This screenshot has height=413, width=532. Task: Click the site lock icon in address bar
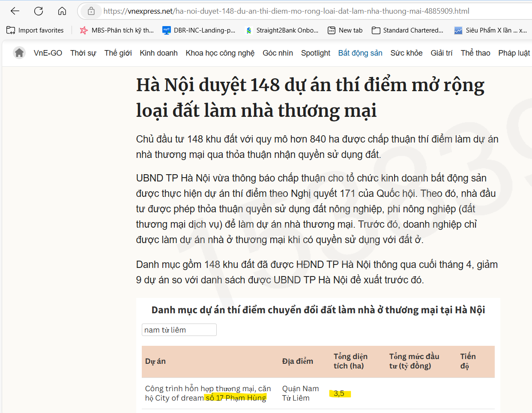tap(91, 11)
